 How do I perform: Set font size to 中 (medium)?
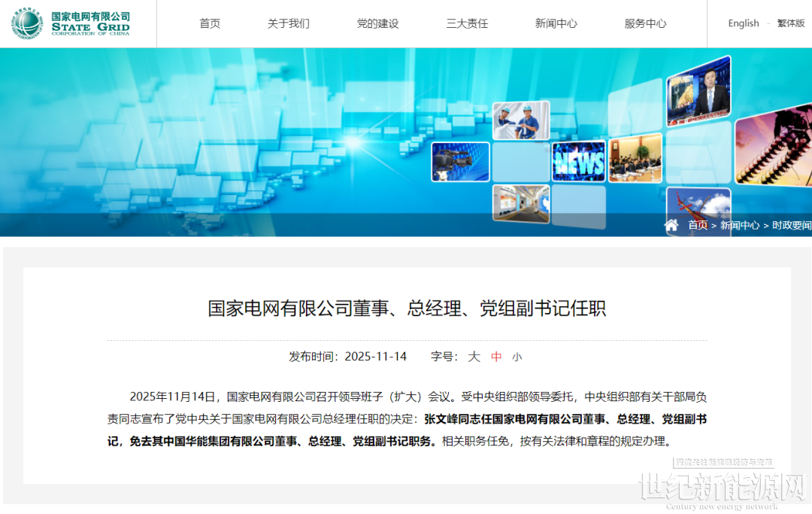point(496,357)
